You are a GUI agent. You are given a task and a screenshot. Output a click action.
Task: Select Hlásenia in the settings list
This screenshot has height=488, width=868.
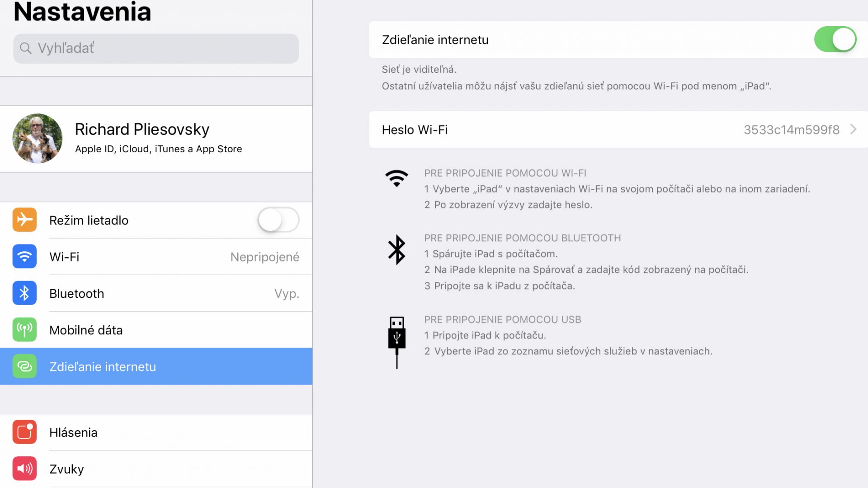pos(156,432)
